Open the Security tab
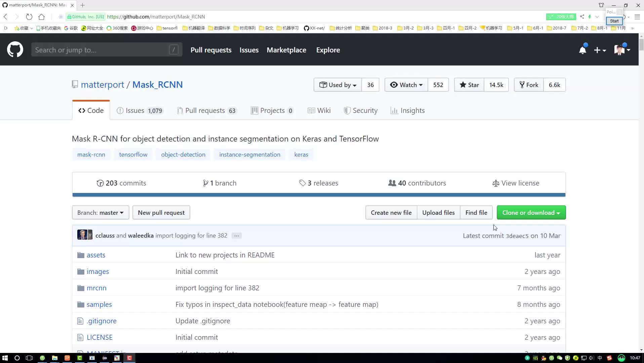The height and width of the screenshot is (363, 644). [361, 110]
